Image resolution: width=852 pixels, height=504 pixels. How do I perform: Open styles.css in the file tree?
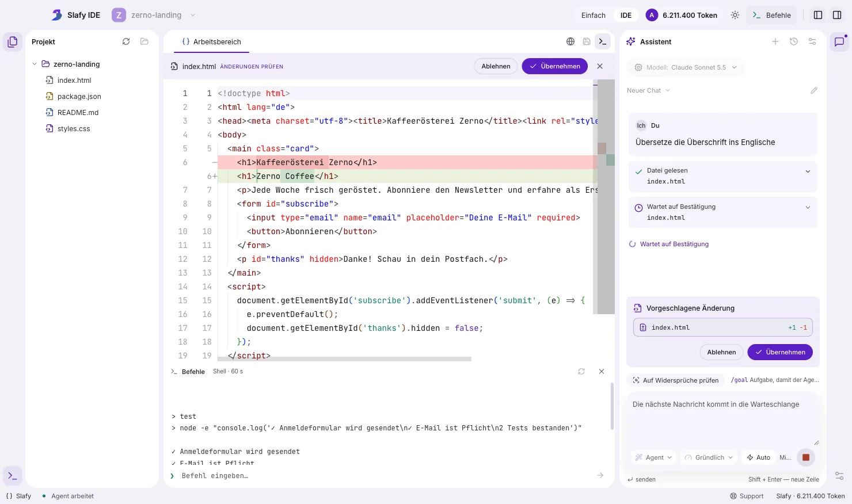[74, 129]
